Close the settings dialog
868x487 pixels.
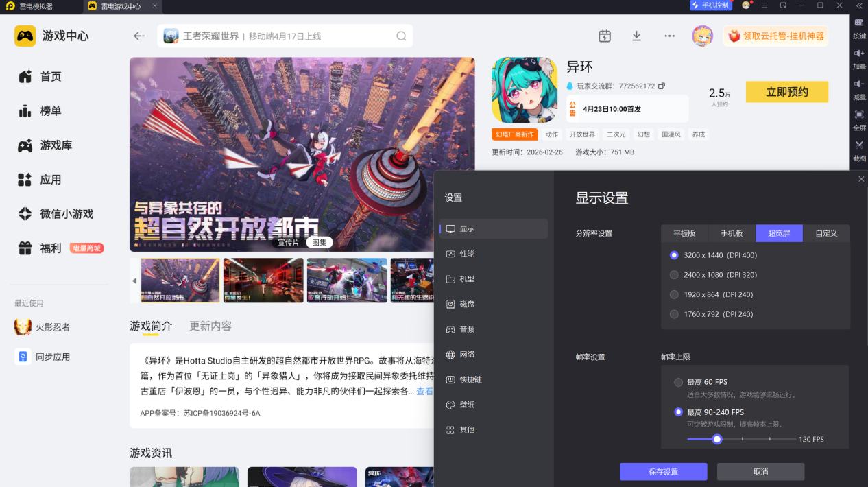(861, 179)
